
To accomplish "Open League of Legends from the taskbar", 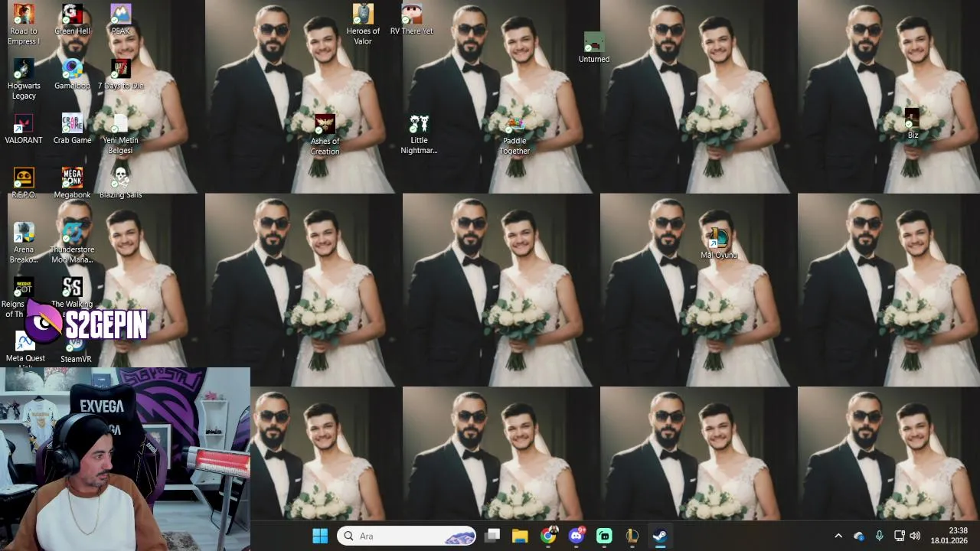I will point(632,536).
